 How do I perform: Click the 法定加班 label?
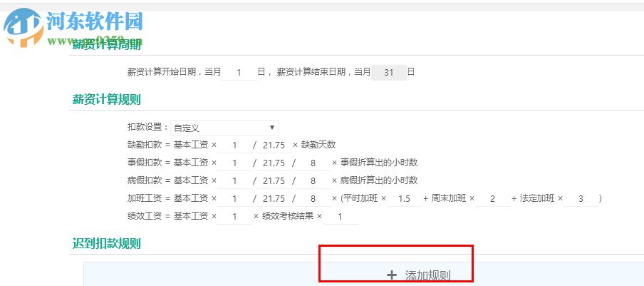537,198
